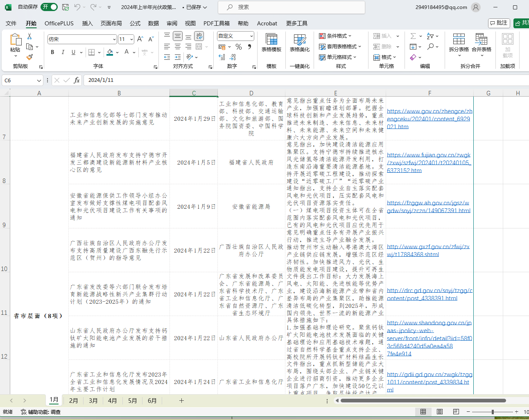Image resolution: width=529 pixels, height=420 pixels.
Task: Toggle underline formatting with the U button
Action: [73, 52]
